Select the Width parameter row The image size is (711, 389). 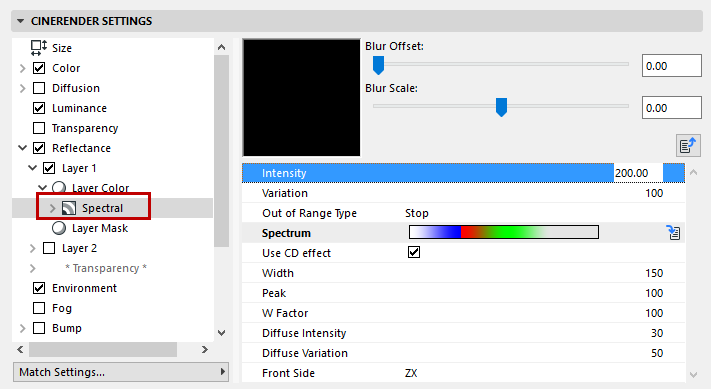click(463, 273)
